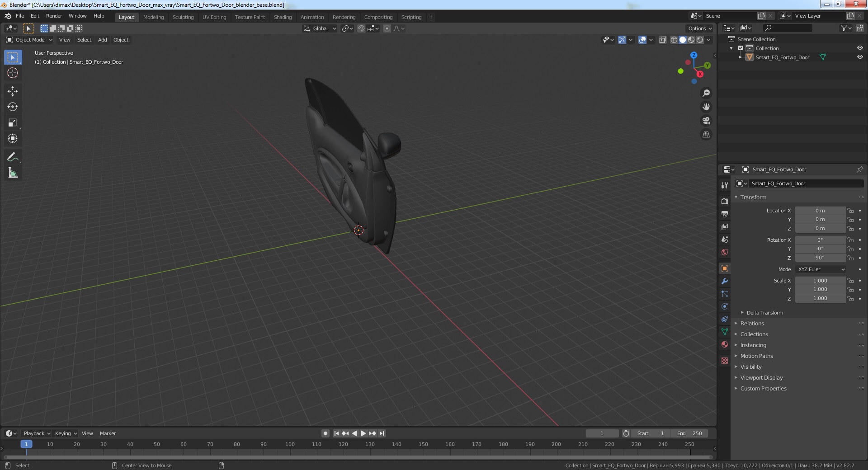
Task: Open the Options dropdown
Action: tap(700, 28)
